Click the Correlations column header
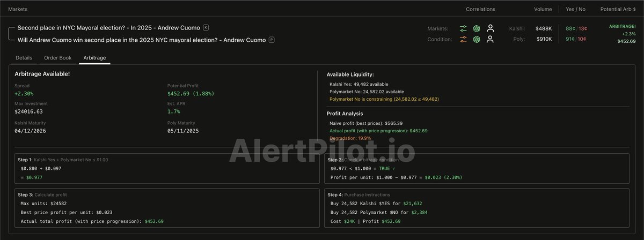The height and width of the screenshot is (240, 644). coord(480,9)
